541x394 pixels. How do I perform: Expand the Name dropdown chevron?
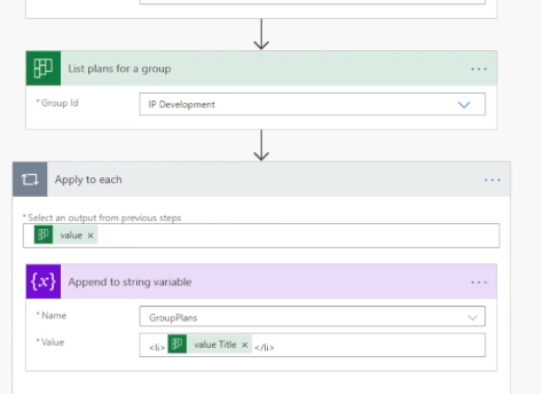[x=472, y=317]
